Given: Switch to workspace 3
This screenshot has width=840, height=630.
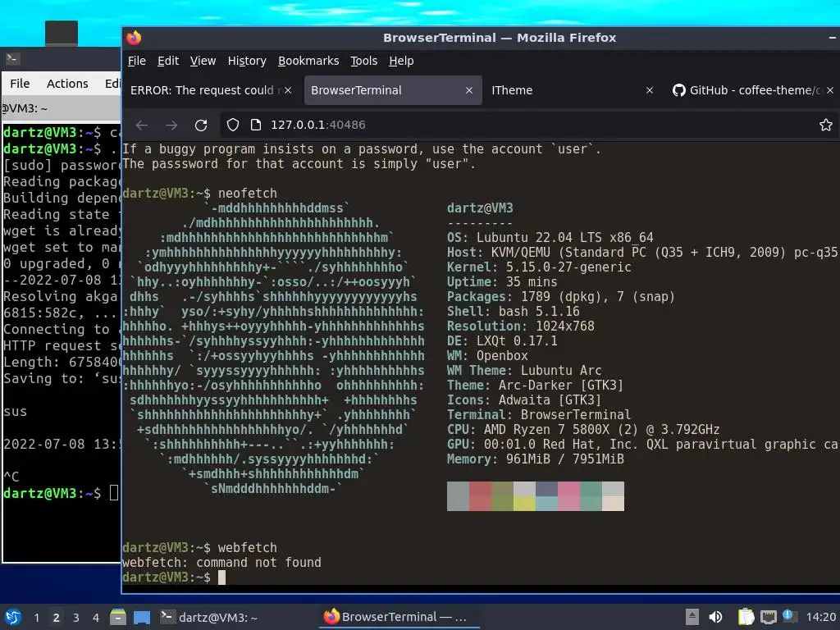Looking at the screenshot, I should coord(76,618).
